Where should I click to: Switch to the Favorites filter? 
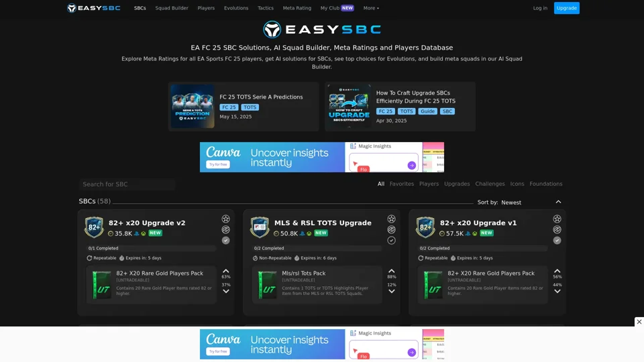402,184
